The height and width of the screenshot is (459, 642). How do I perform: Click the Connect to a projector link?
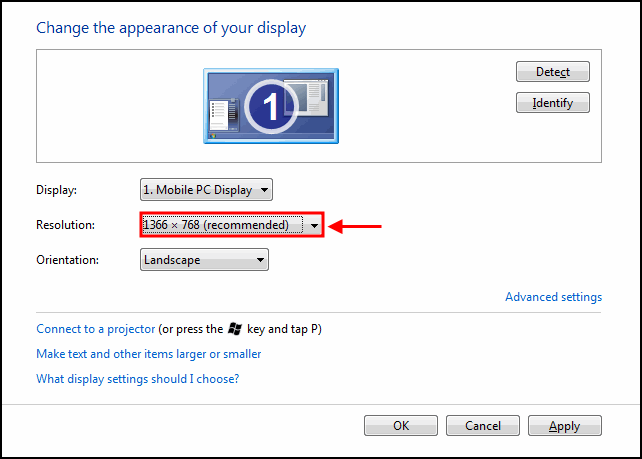pos(96,328)
